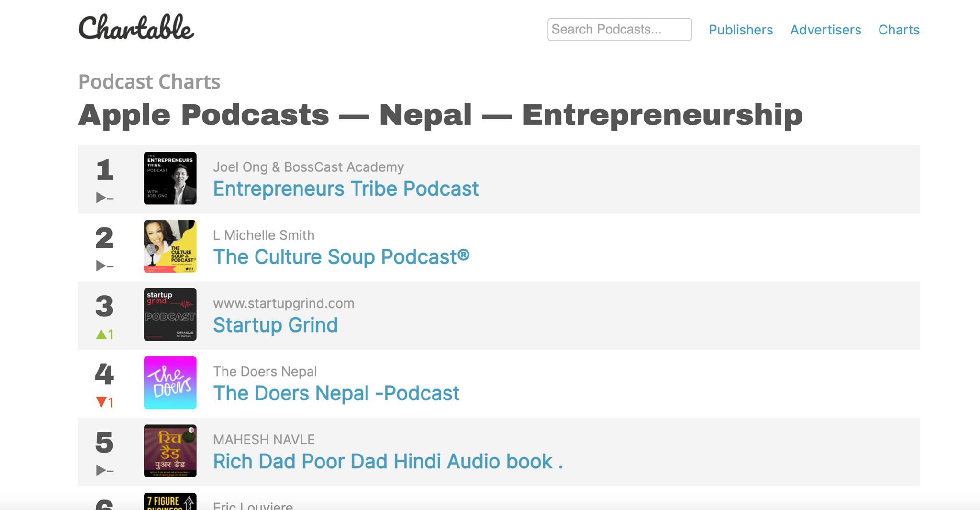This screenshot has width=980, height=510.
Task: Go to the Advertisers page
Action: [825, 30]
